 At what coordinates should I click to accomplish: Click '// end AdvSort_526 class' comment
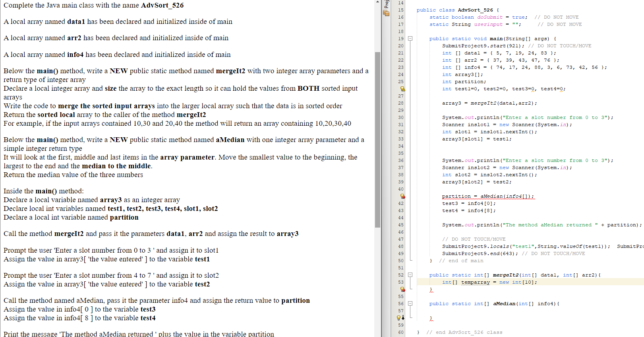coord(464,332)
